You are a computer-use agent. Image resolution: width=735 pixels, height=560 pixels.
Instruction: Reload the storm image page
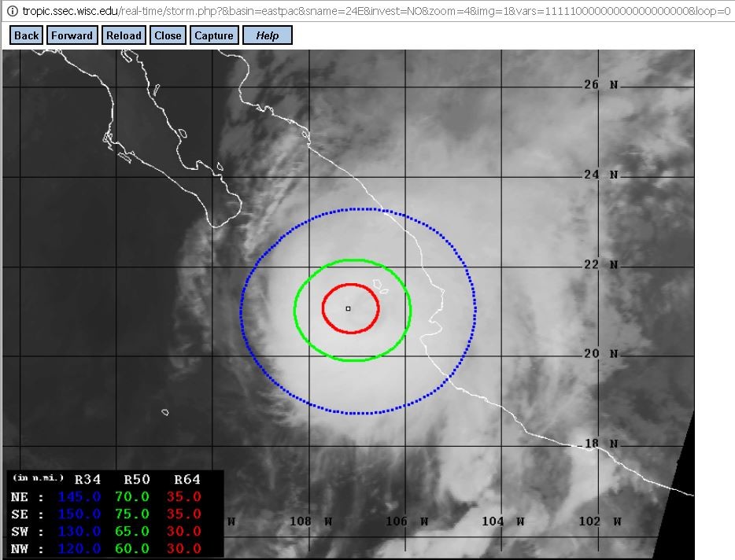(x=124, y=35)
